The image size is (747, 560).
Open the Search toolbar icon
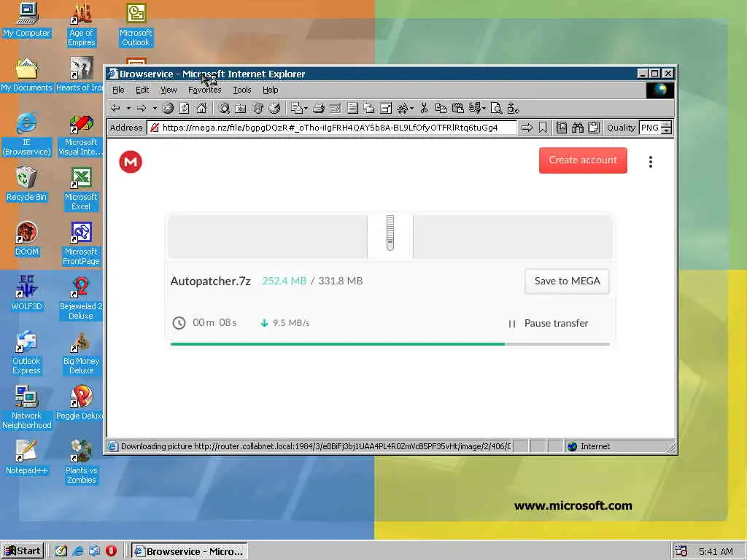(x=224, y=109)
